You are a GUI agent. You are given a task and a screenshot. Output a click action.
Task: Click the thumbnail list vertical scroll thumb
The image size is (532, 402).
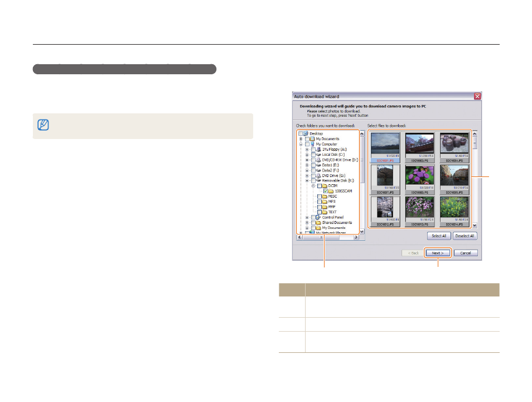(x=475, y=143)
